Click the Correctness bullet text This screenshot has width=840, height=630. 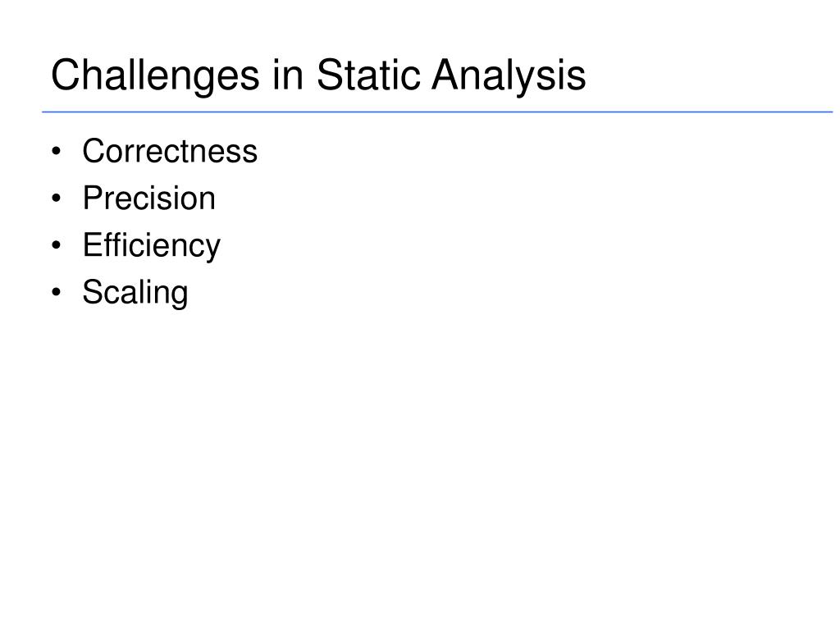pos(170,151)
